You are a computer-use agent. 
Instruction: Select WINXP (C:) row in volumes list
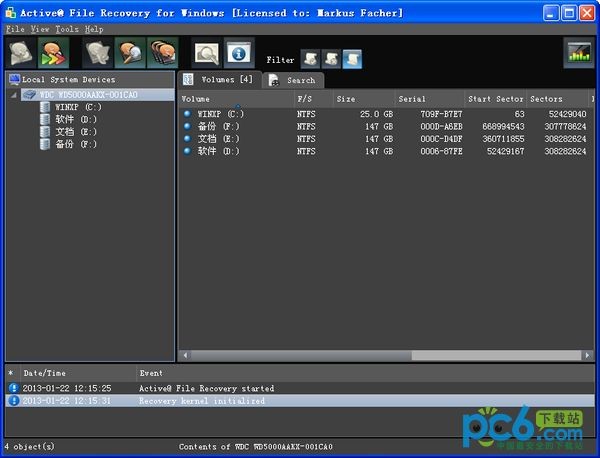[x=386, y=114]
